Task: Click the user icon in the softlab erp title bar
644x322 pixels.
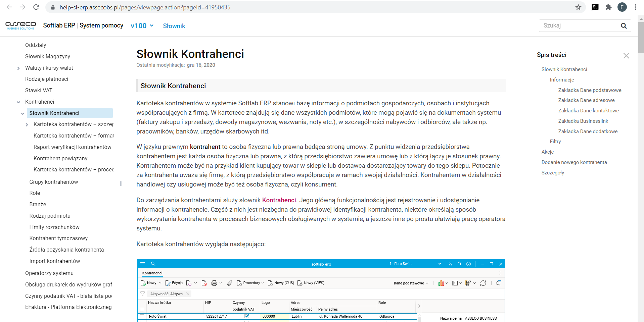Action: (450, 264)
